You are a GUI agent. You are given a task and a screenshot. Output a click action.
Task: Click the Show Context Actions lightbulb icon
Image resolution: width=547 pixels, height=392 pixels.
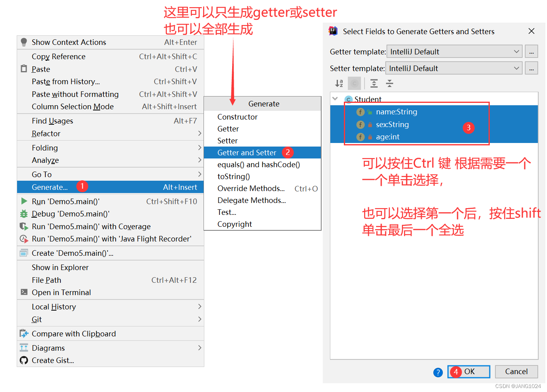tap(23, 42)
